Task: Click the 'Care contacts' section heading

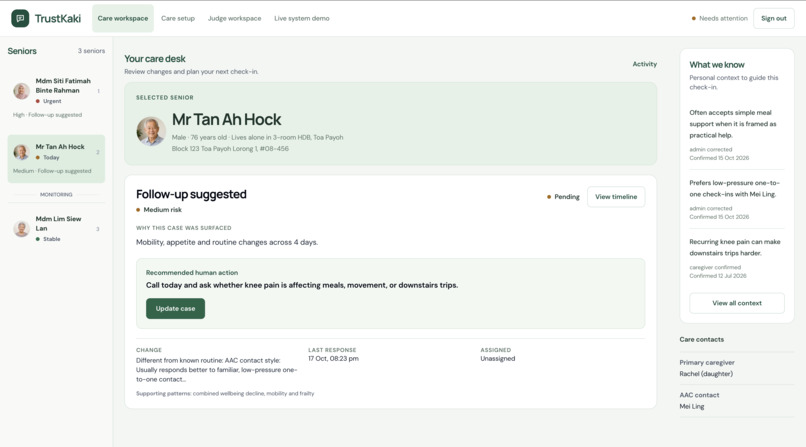Action: (x=702, y=340)
